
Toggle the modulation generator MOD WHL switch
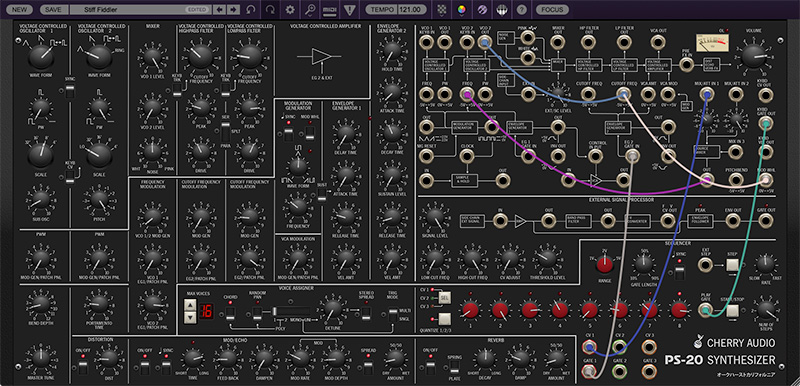pyautogui.click(x=310, y=134)
